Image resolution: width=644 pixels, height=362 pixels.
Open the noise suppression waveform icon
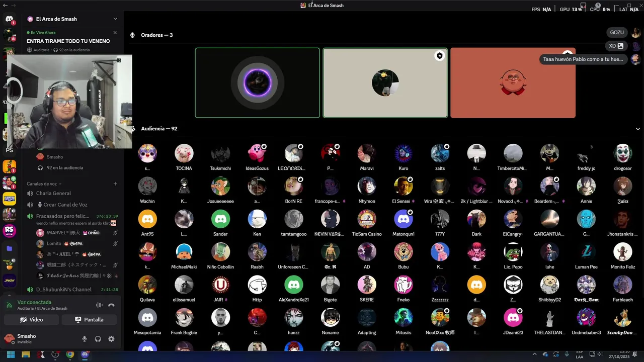[x=99, y=305]
